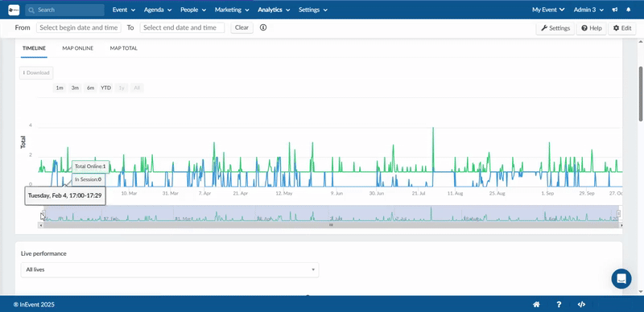This screenshot has width=644, height=312.
Task: Click the begin date and time field
Action: point(79,27)
